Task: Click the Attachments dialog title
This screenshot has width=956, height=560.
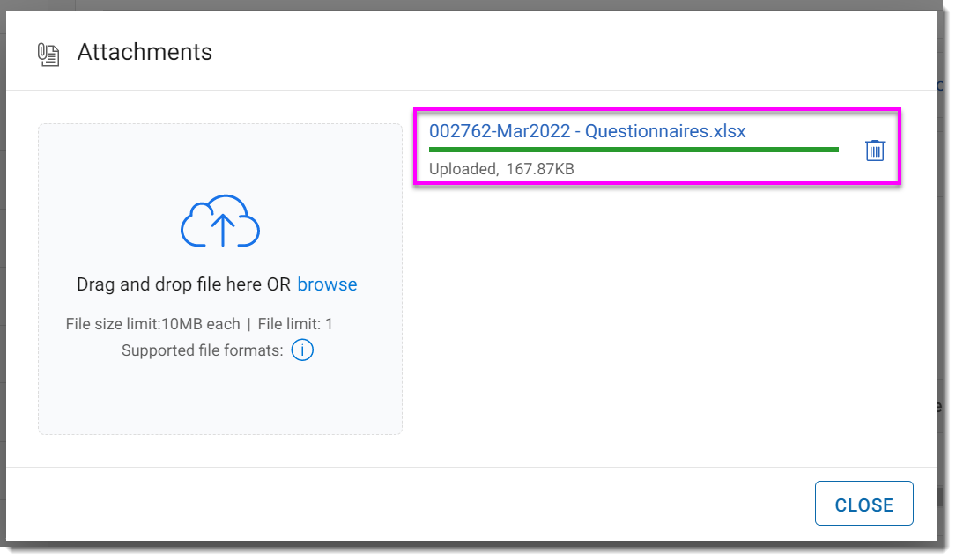Action: [145, 53]
